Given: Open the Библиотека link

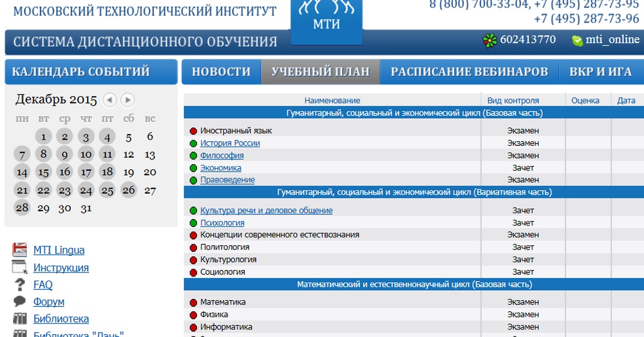Looking at the screenshot, I should [x=61, y=319].
